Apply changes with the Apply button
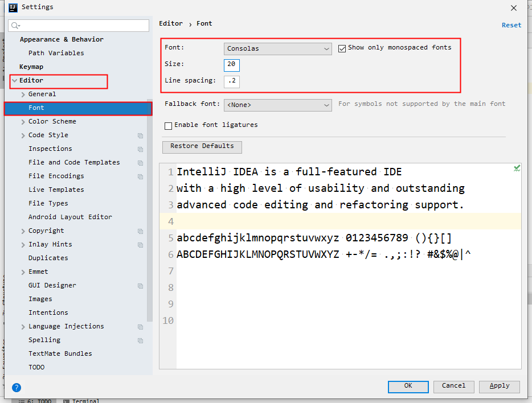This screenshot has width=532, height=403. 499,386
